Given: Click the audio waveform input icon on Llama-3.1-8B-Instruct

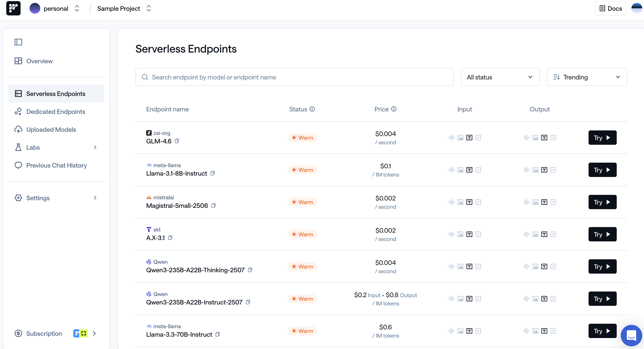Looking at the screenshot, I should (x=451, y=170).
